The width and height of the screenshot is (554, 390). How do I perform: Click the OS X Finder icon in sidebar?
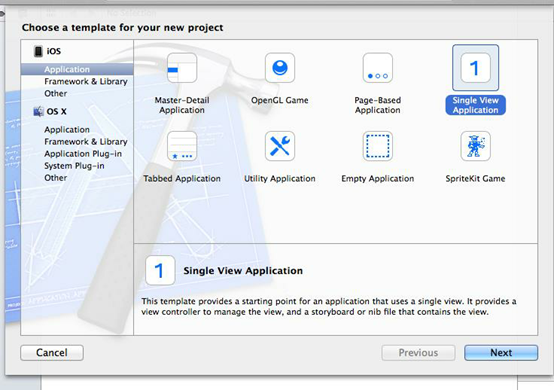[38, 112]
